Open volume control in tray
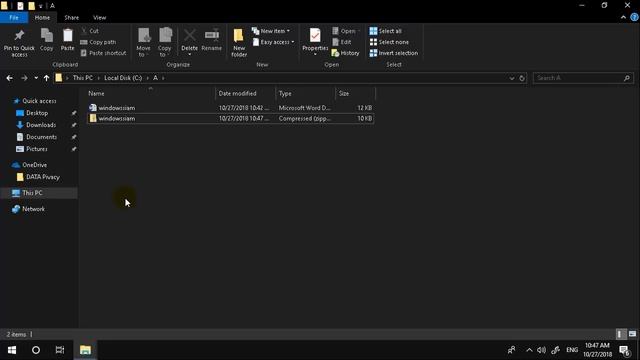This screenshot has width=640, height=360. tap(542, 350)
